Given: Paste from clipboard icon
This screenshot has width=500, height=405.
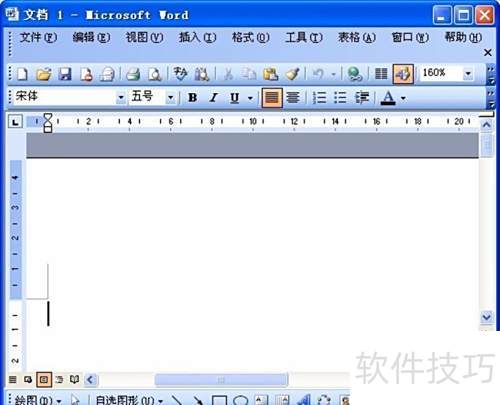Looking at the screenshot, I should click(x=270, y=74).
